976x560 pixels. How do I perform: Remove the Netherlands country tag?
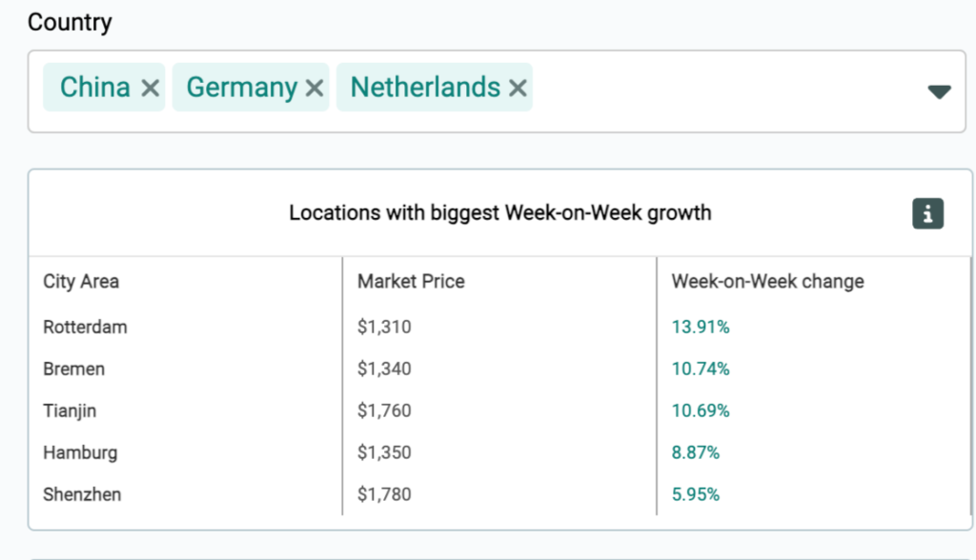[x=518, y=89]
